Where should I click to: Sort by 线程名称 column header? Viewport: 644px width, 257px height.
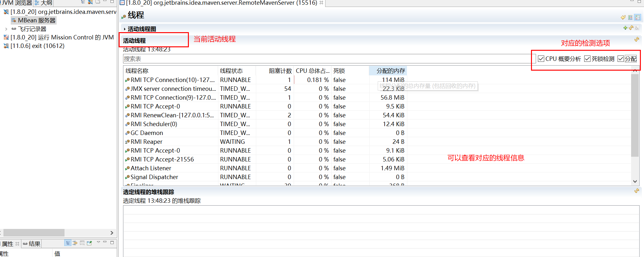click(x=171, y=71)
